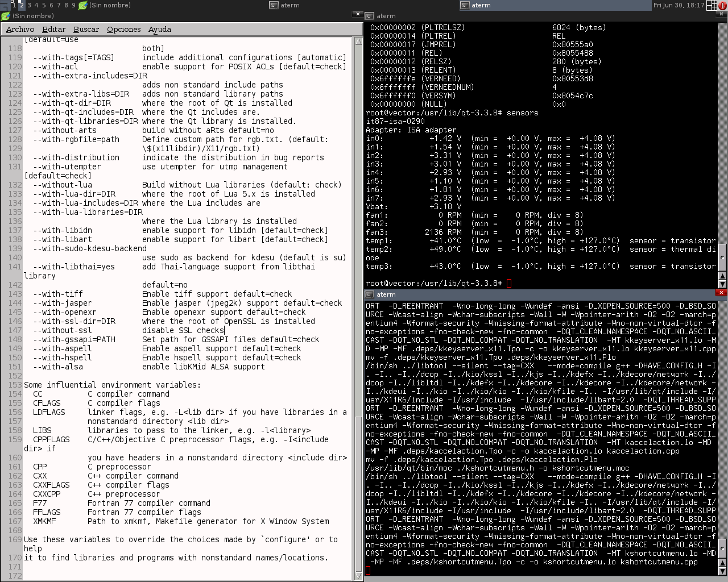Click the red power icon in tray
The height and width of the screenshot is (582, 728).
pyautogui.click(x=722, y=5)
